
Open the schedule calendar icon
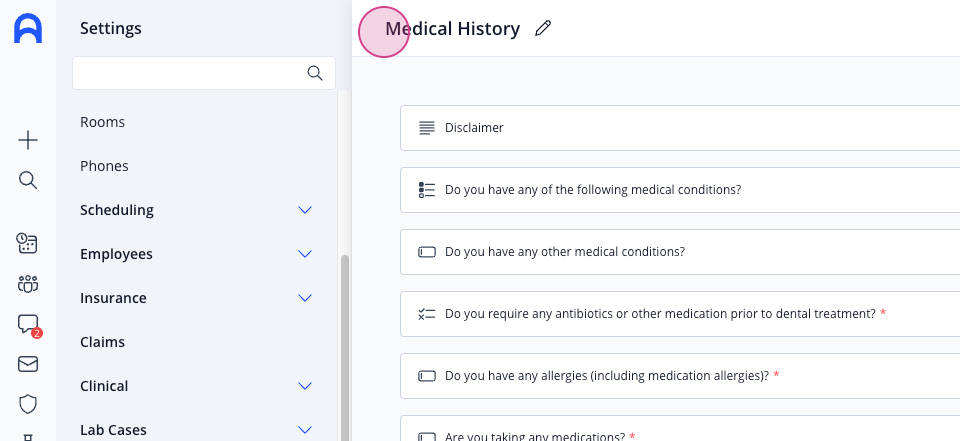28,243
